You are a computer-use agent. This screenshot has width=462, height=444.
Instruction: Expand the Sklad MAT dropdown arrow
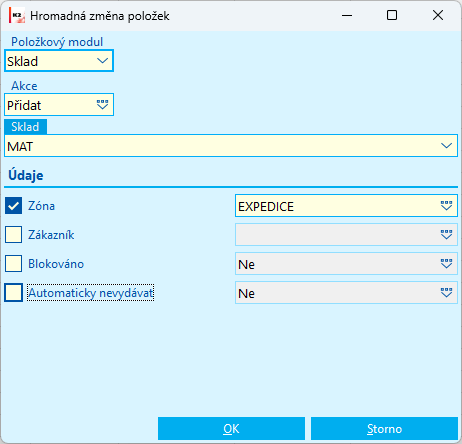446,146
